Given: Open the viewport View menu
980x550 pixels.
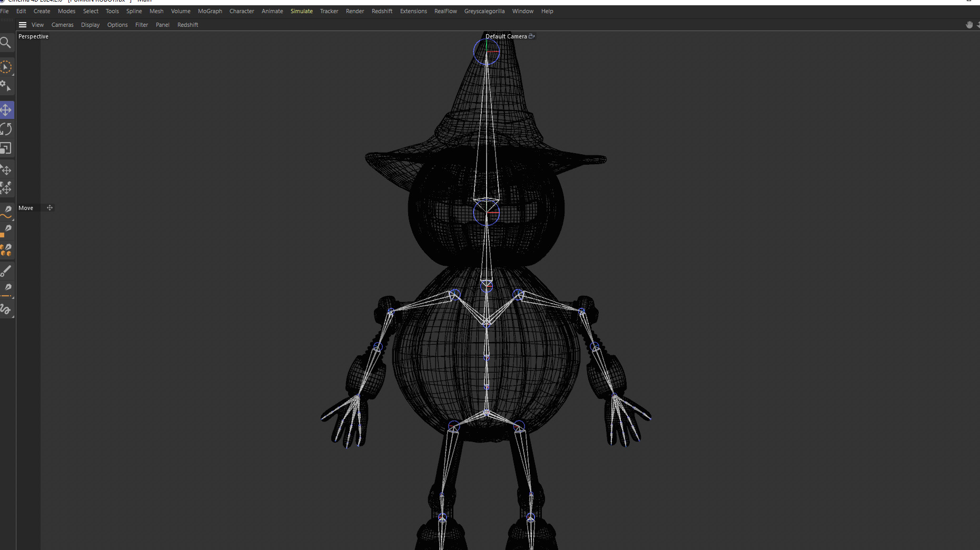Looking at the screenshot, I should [x=37, y=25].
